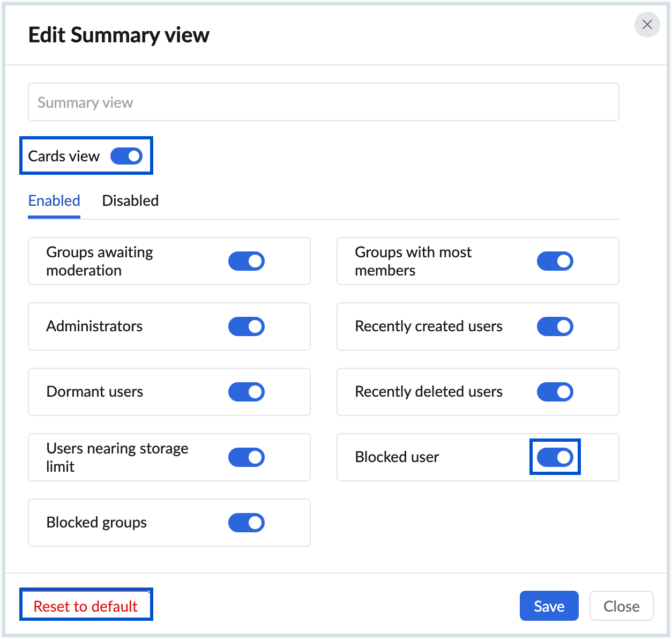
Task: Click the Recently created users label
Action: click(x=429, y=326)
